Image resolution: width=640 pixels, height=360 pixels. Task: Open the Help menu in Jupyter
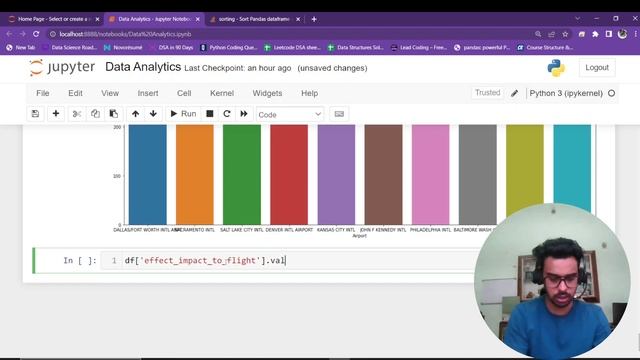pos(309,93)
